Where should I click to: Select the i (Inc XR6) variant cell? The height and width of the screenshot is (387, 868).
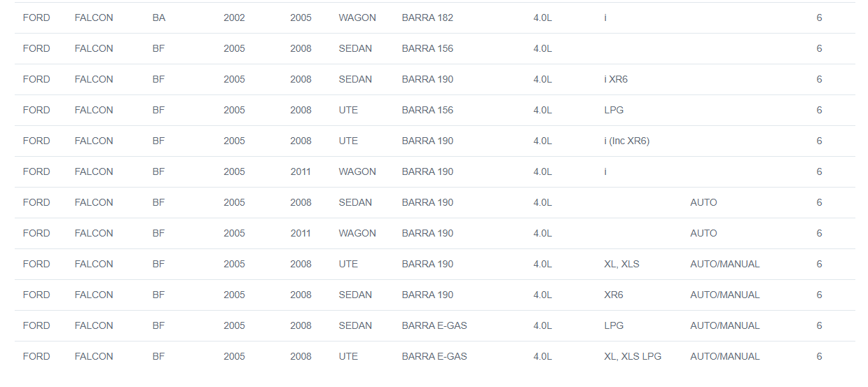pyautogui.click(x=626, y=141)
